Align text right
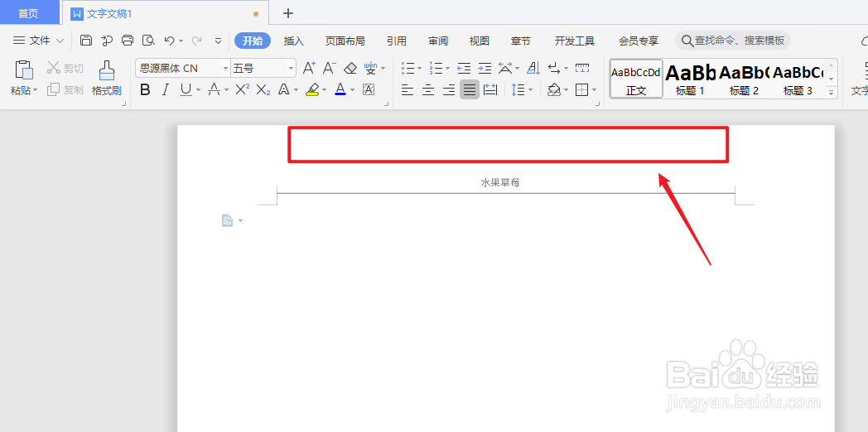The width and height of the screenshot is (868, 432). pos(449,89)
